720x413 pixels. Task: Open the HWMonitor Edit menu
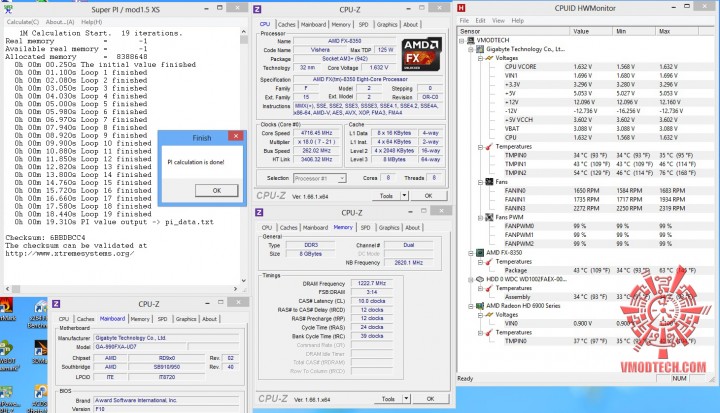tap(480, 21)
